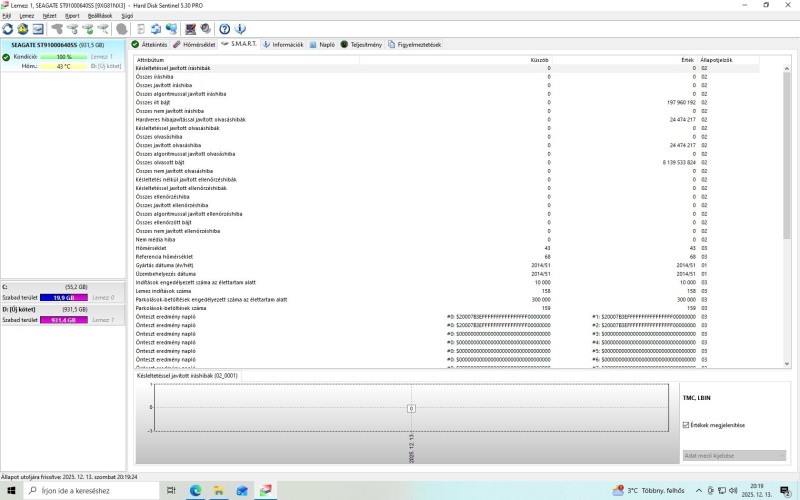Click the attribute list scroll up arrow
Screen dimensions: 800x500
click(x=786, y=68)
